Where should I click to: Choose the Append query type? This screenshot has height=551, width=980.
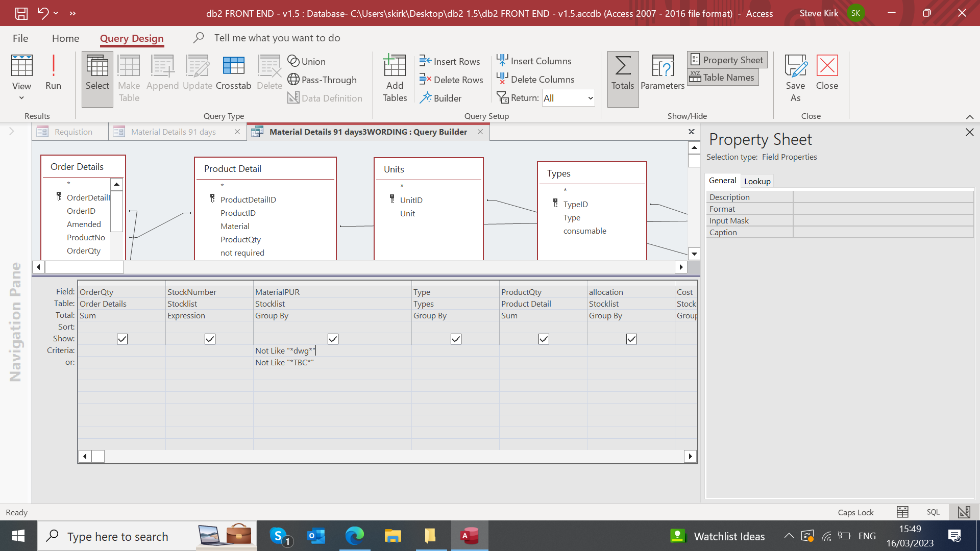coord(162,73)
